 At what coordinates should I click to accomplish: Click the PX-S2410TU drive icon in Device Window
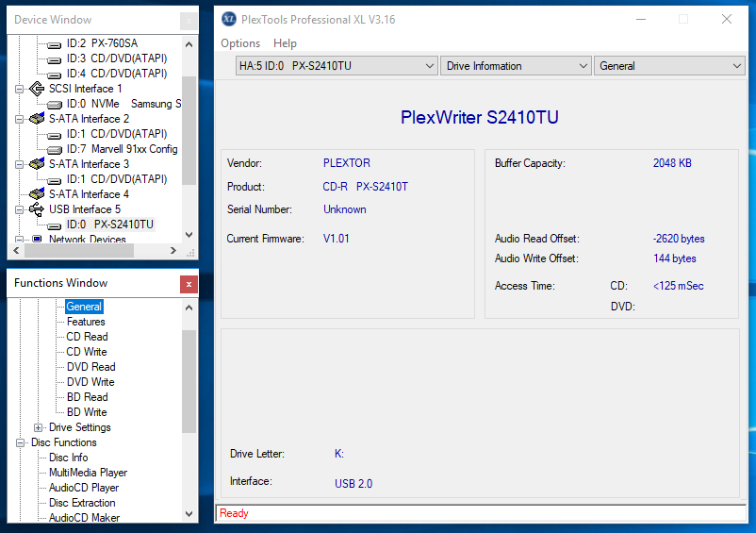(x=54, y=225)
